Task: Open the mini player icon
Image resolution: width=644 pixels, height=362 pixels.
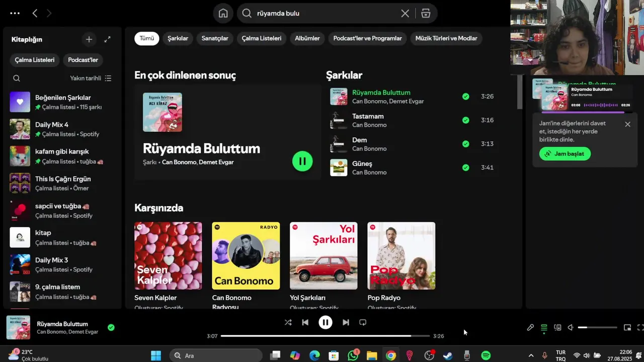Action: click(x=627, y=327)
